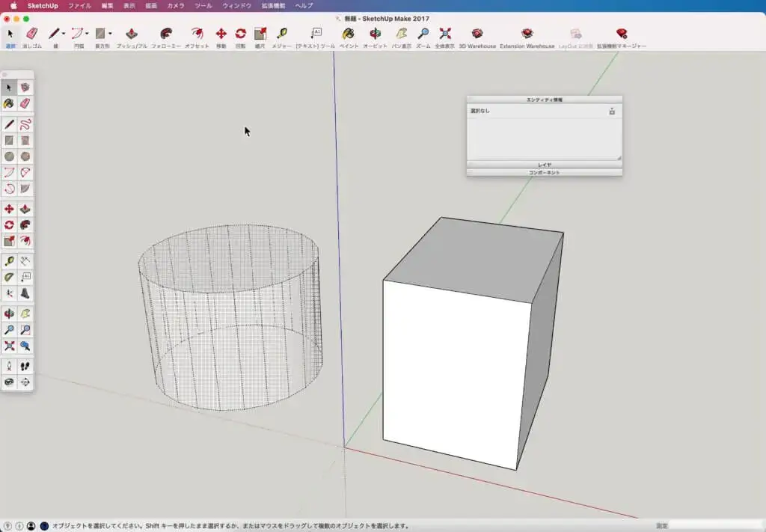
Task: Click the info icon in the status bar
Action: point(19,526)
